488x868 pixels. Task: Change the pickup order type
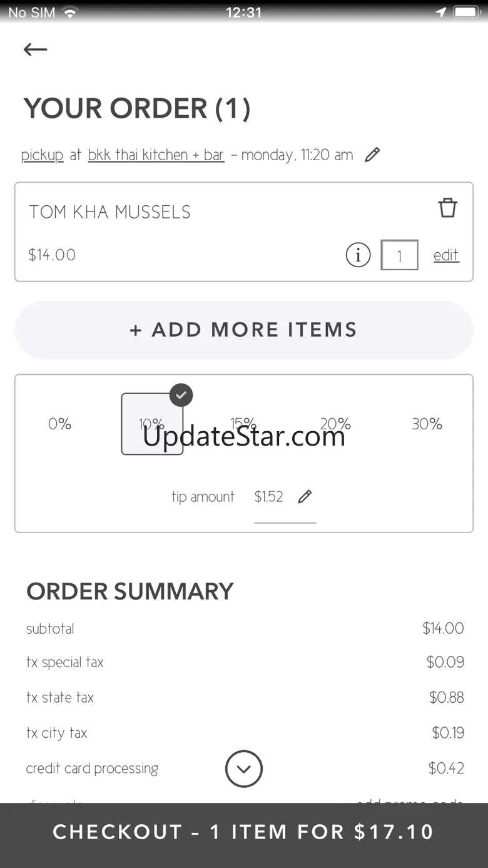click(43, 155)
